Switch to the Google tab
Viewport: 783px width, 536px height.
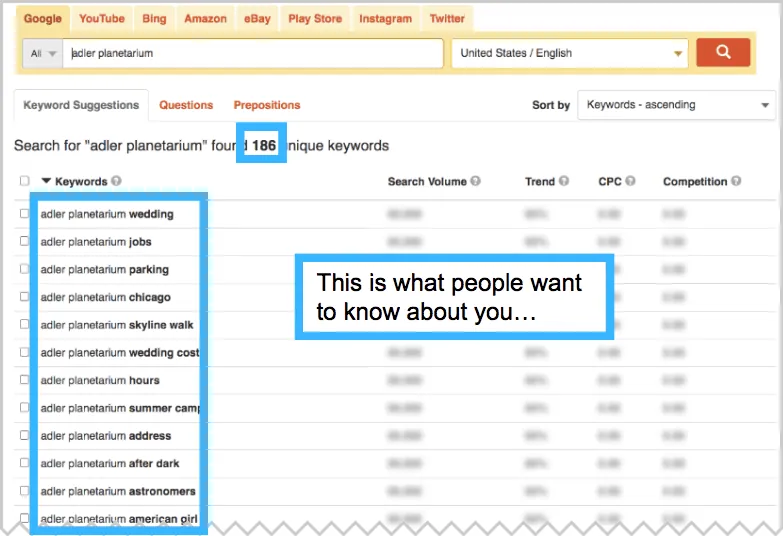(43, 18)
